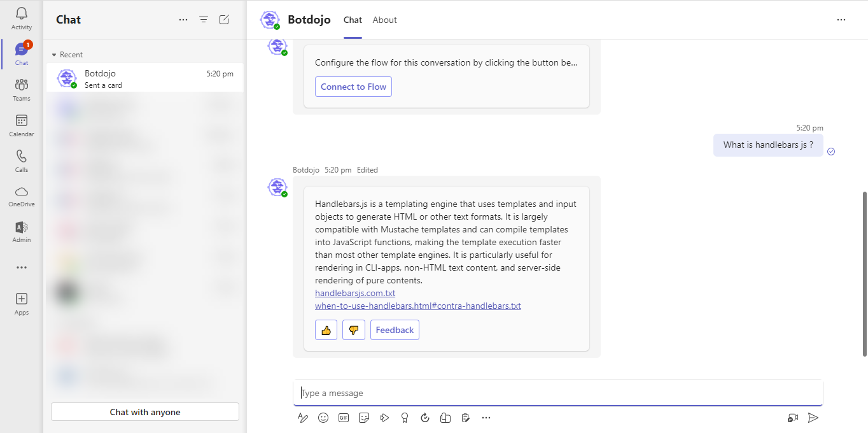Open the Apps store icon

click(22, 304)
